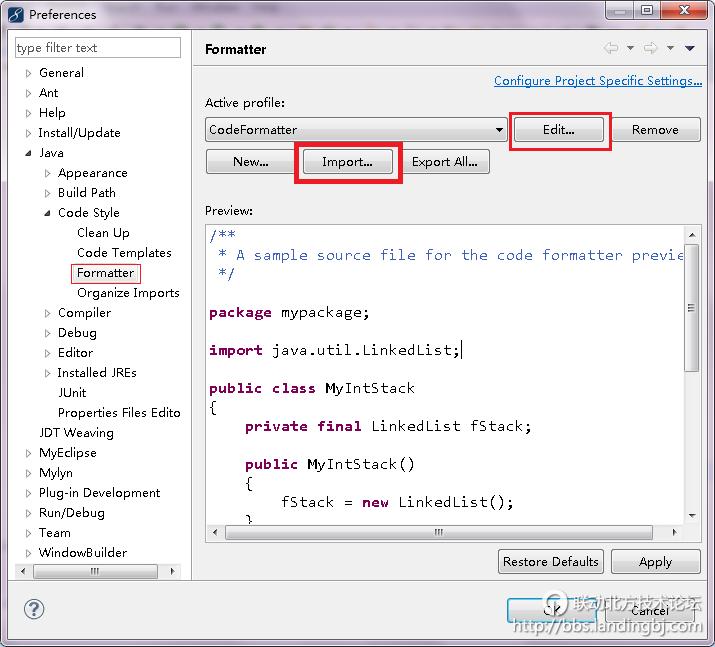Open the view menu triangle at top right
This screenshot has width=715, height=647.
point(689,48)
